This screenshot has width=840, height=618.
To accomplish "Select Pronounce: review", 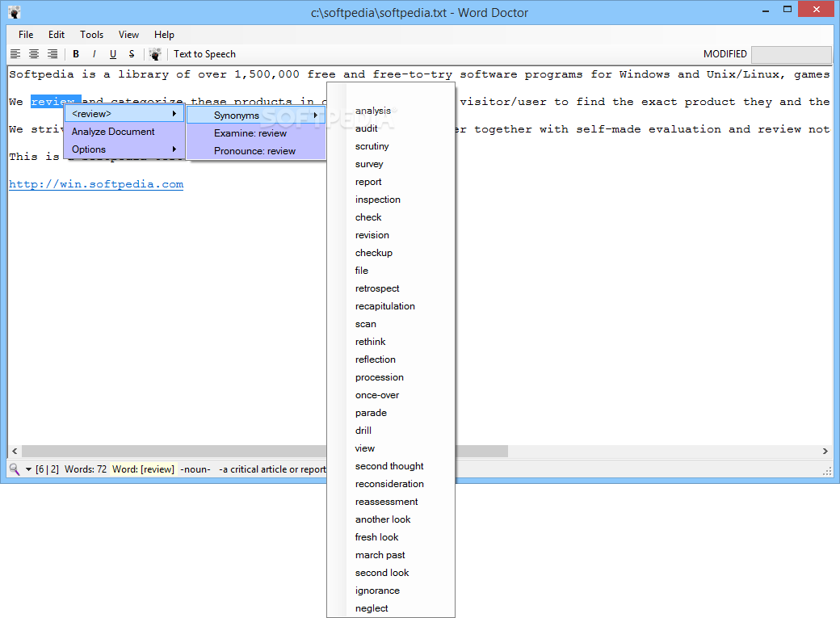I will (256, 150).
